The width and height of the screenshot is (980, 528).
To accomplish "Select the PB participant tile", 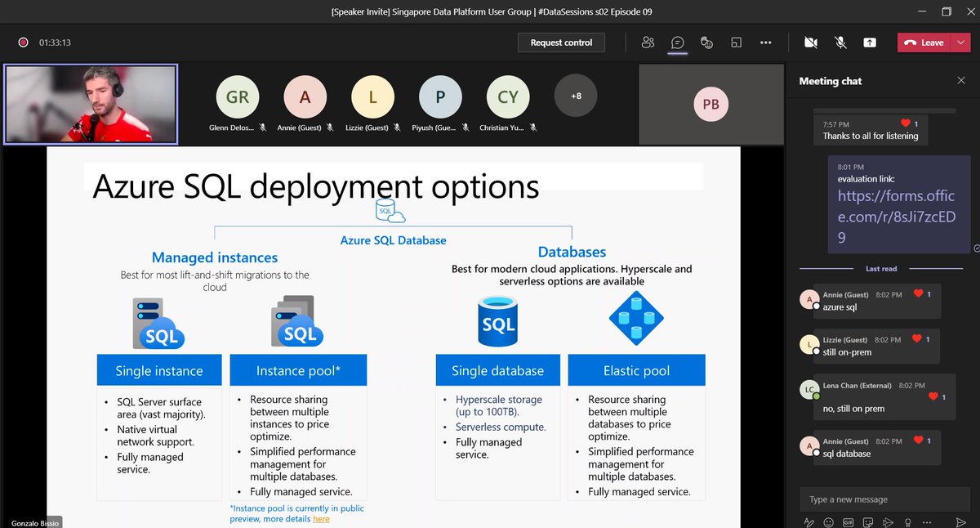I will 710,104.
